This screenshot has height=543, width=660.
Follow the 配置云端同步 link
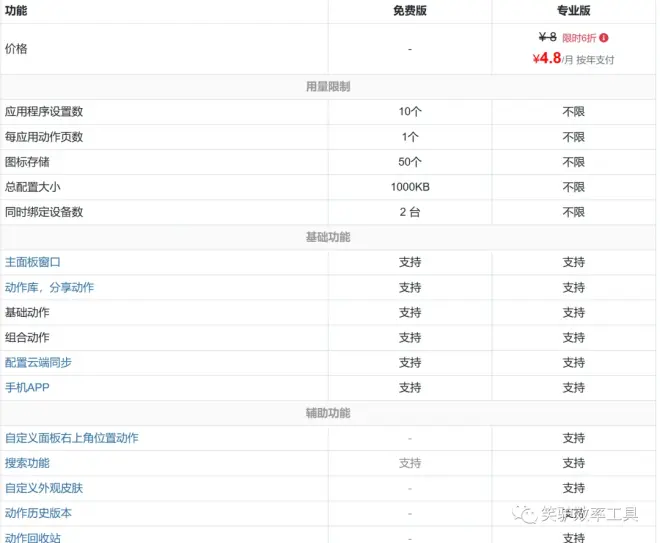click(x=38, y=362)
